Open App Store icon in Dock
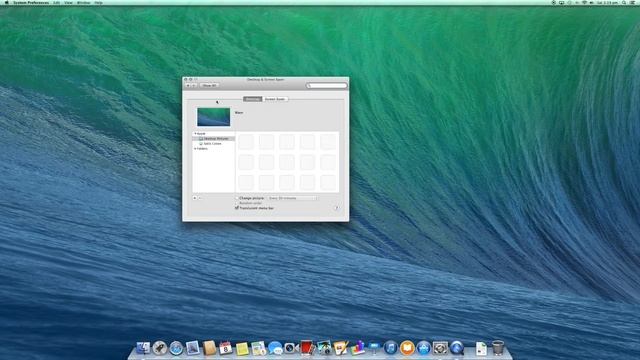Image resolution: width=640 pixels, height=360 pixels. [x=424, y=348]
